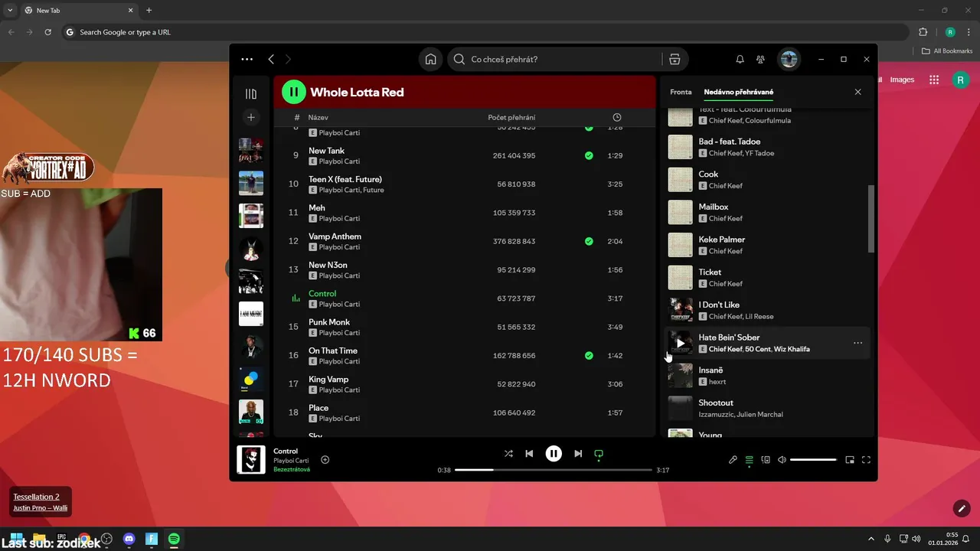Open the Spotify profile avatar menu
Screen dimensions: 980x551
[789, 59]
